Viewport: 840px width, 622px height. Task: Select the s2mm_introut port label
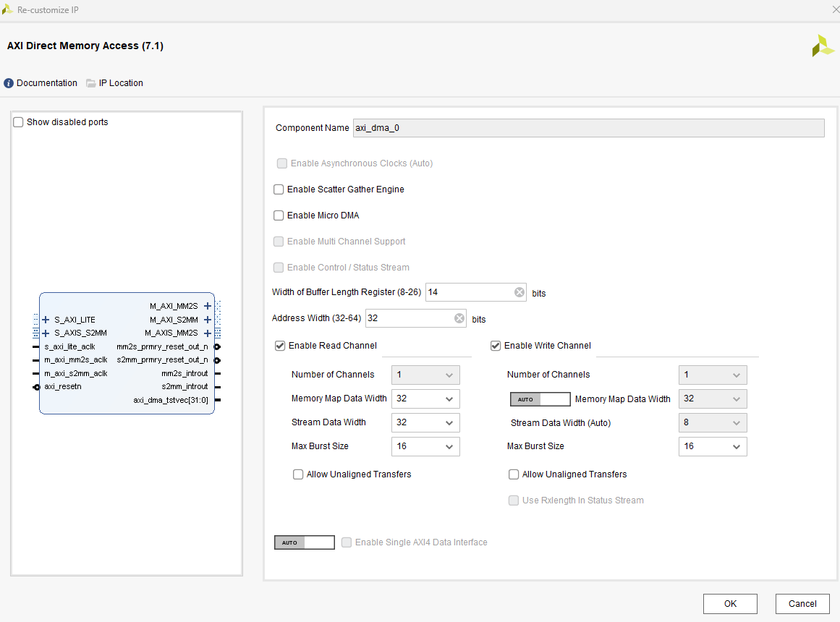pos(184,387)
